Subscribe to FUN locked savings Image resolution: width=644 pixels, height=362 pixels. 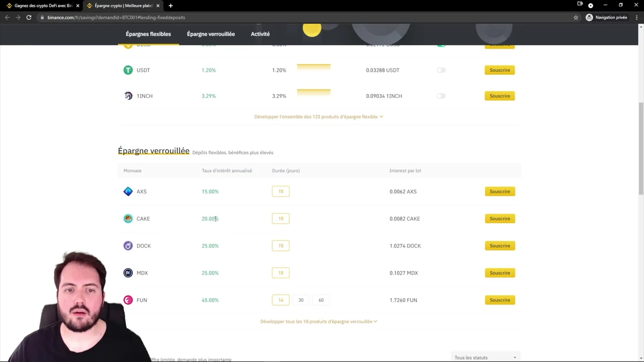pyautogui.click(x=500, y=300)
